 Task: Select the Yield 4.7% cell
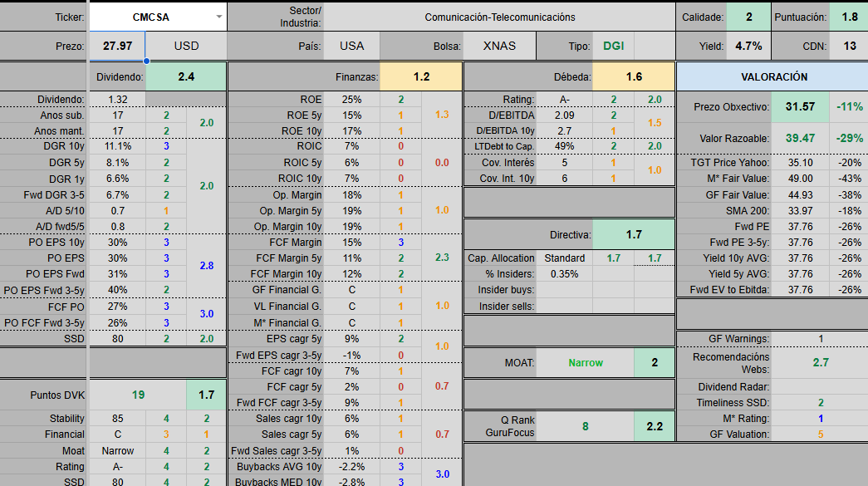pyautogui.click(x=748, y=46)
